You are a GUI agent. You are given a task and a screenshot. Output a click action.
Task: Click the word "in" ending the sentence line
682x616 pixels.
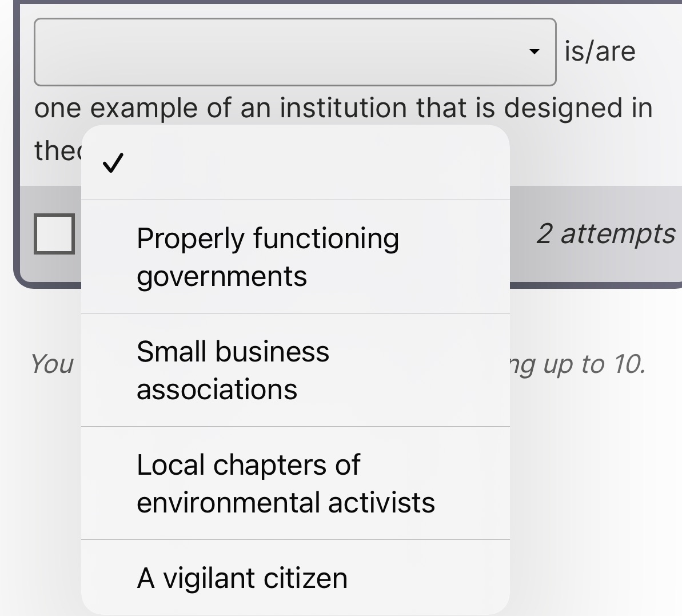click(x=641, y=108)
